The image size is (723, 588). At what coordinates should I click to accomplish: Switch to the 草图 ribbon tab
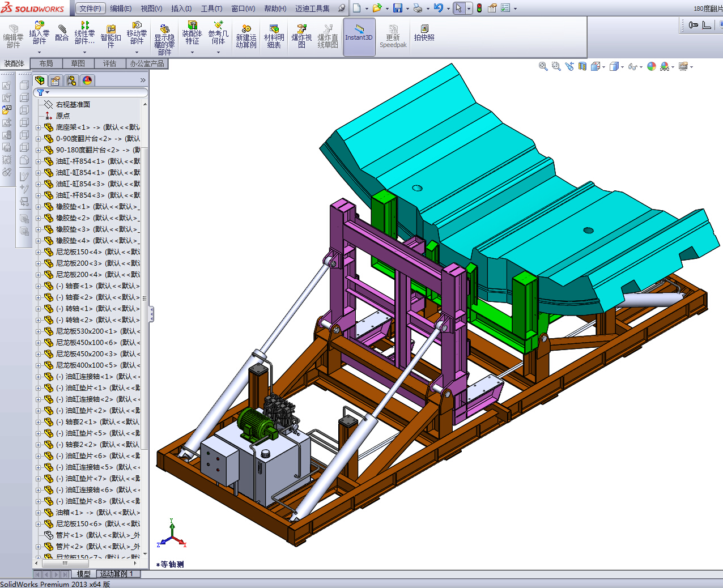(78, 63)
